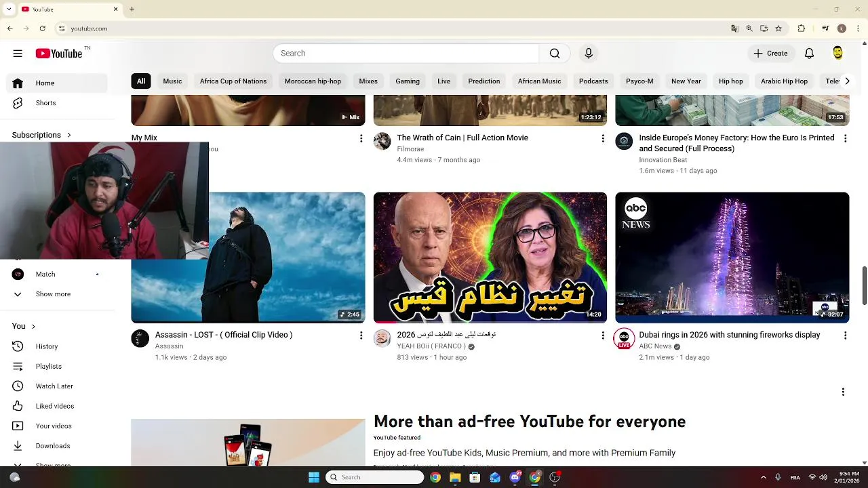This screenshot has height=488, width=868.
Task: Bookmark this page with the star icon
Action: click(778, 28)
